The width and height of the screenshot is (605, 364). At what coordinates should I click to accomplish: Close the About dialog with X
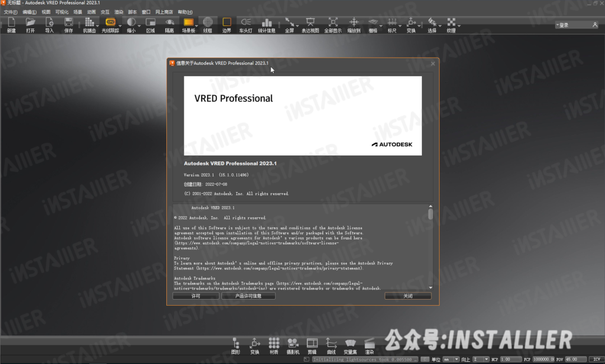pos(432,64)
